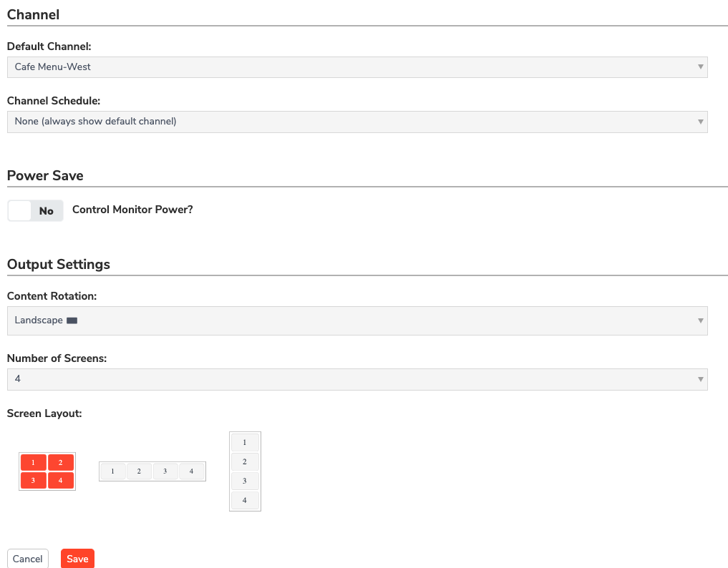Toggle the Control Monitor Power switch
The width and height of the screenshot is (728, 568).
pos(35,211)
